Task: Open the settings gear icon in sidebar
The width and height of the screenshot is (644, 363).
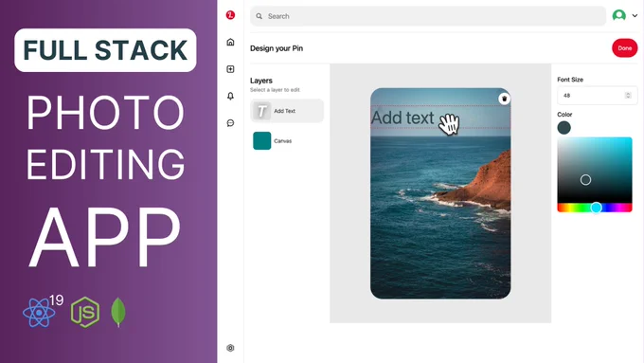Action: pos(230,348)
